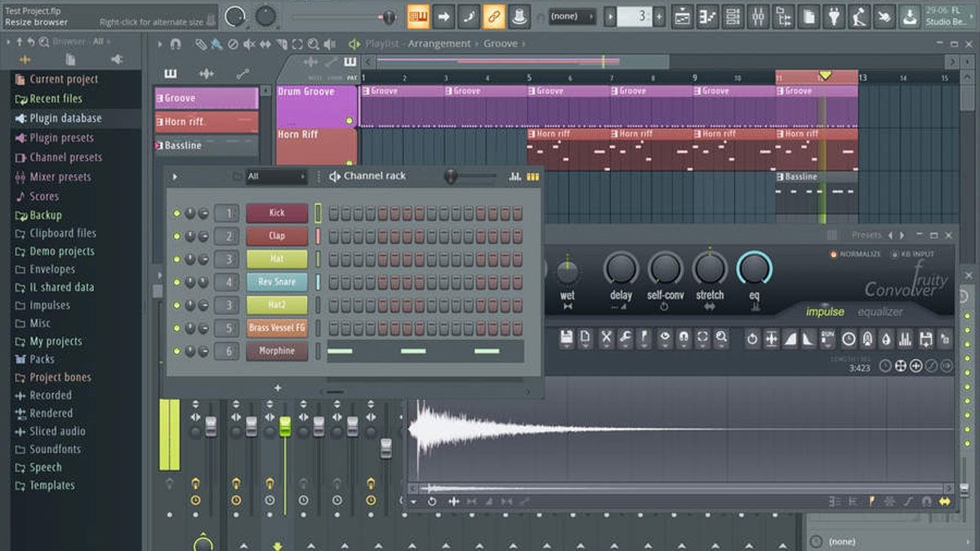Image resolution: width=980 pixels, height=551 pixels.
Task: Click the orange link icon in top toolbar
Action: 494,15
